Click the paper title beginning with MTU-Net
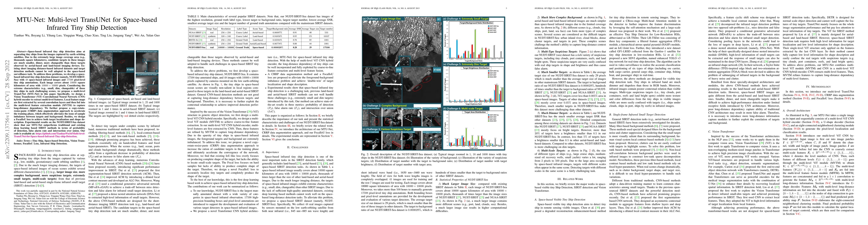The width and height of the screenshot is (868, 225). click(x=87, y=24)
